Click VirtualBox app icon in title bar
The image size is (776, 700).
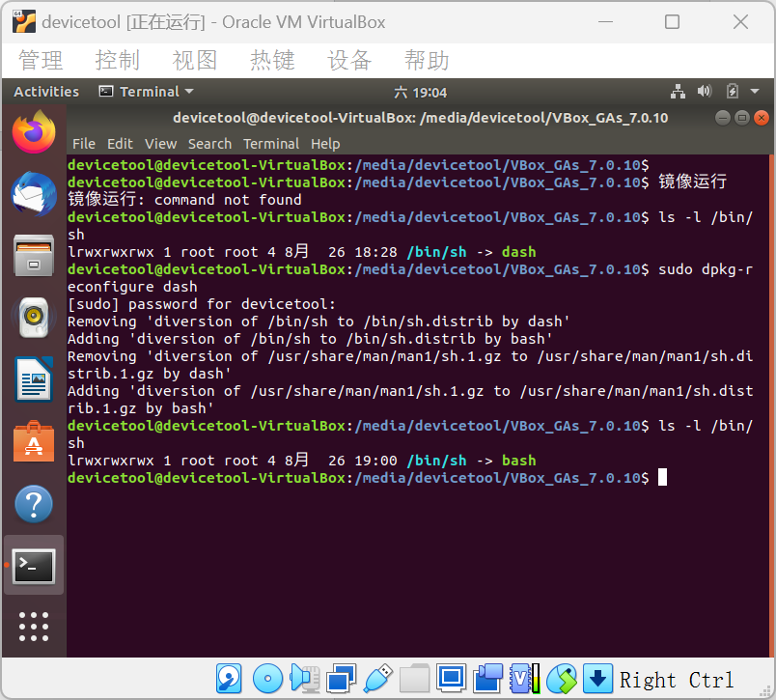(24, 22)
